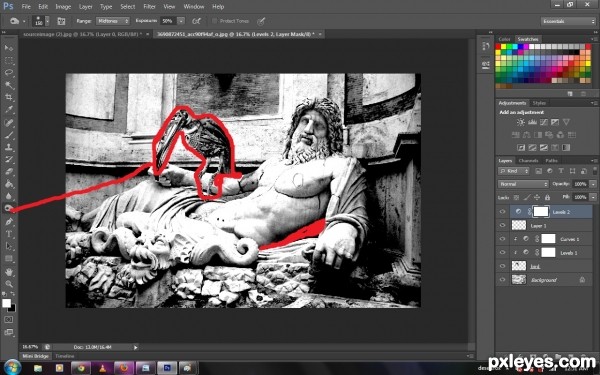The width and height of the screenshot is (600, 375).
Task: Open the Range Midtones dropdown
Action: [113, 21]
